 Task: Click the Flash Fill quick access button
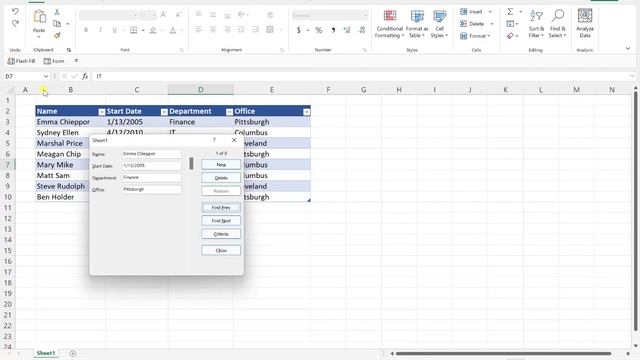(21, 61)
